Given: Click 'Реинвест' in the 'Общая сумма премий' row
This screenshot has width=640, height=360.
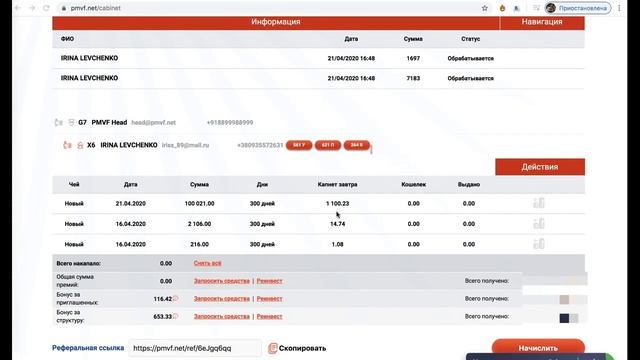Looking at the screenshot, I should [x=269, y=281].
